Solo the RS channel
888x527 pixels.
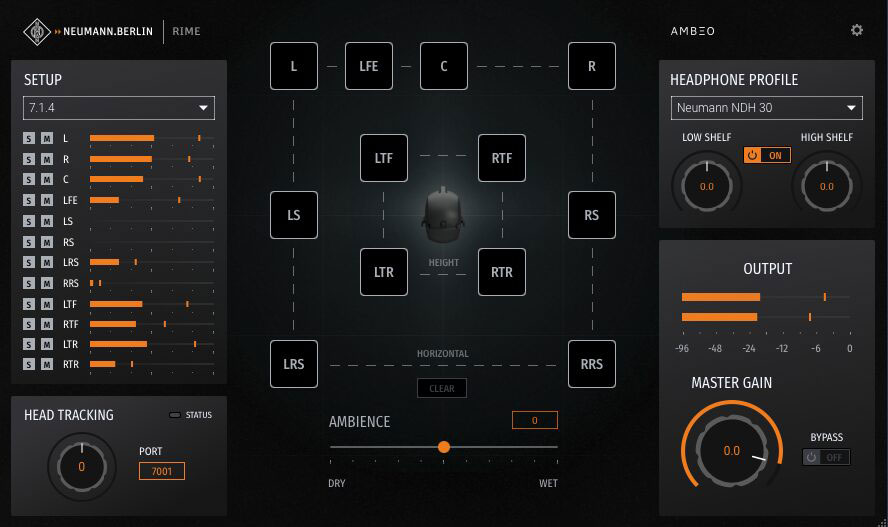point(29,242)
